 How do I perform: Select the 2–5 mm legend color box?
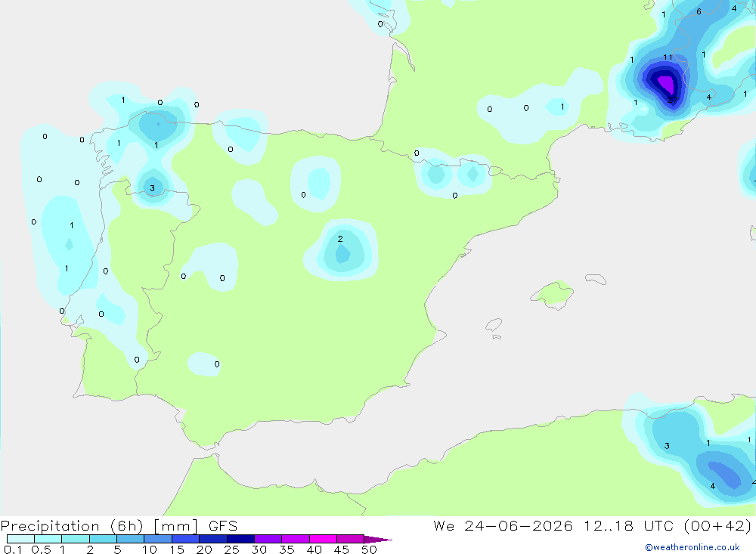[x=103, y=539]
